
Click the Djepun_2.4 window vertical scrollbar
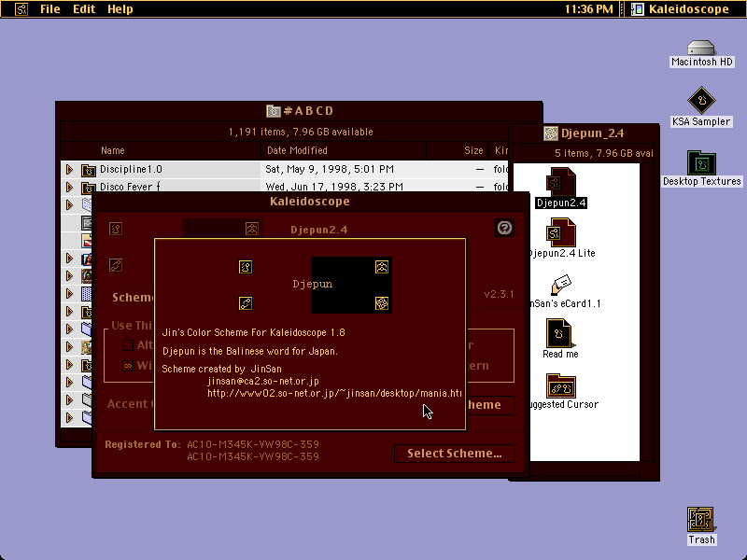point(646,312)
